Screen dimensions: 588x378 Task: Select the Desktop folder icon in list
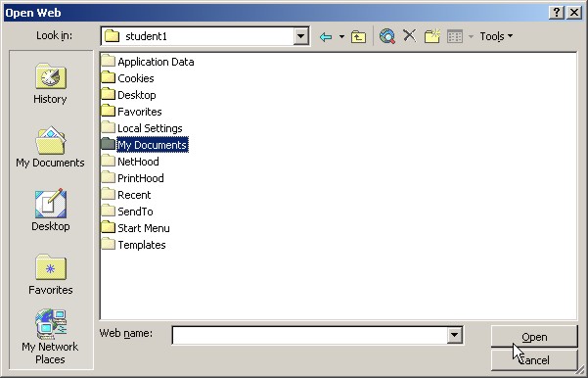click(108, 94)
